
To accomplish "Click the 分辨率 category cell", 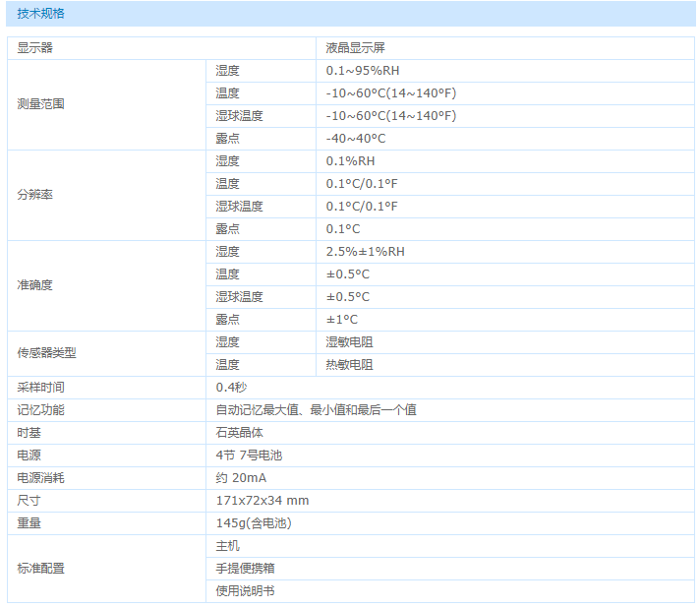I will point(35,195).
